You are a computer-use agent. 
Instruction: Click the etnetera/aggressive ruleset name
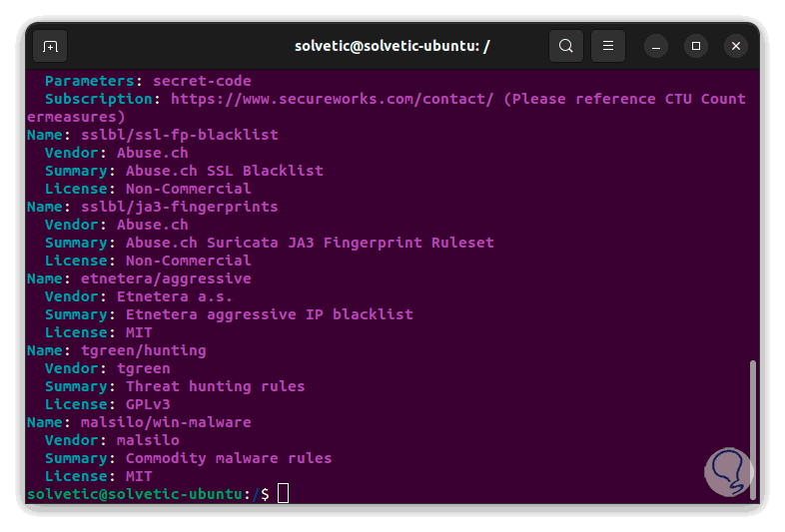[166, 278]
